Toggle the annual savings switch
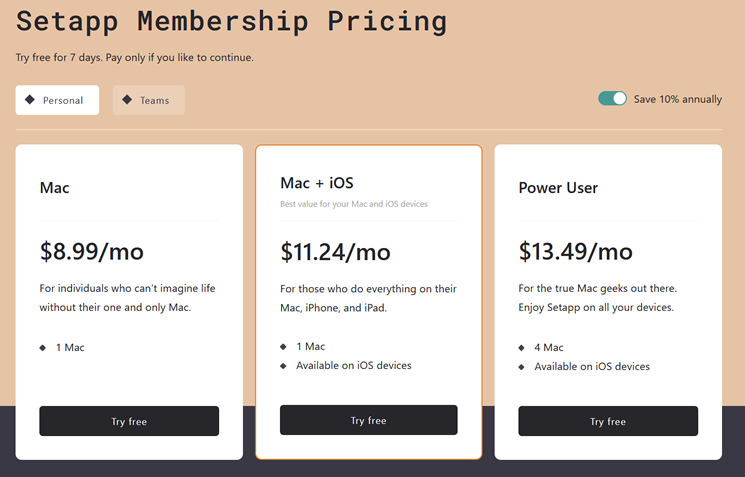Screen dimensions: 745x477 coord(612,99)
